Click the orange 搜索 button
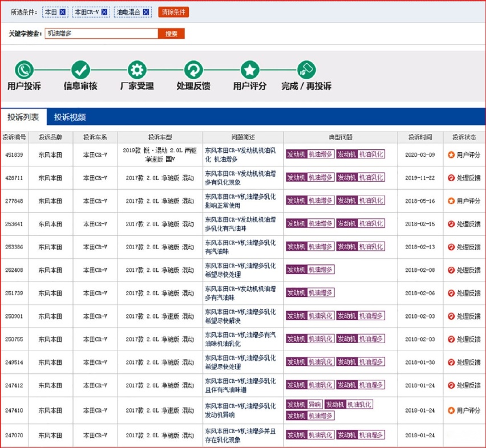The image size is (486, 448). [171, 34]
